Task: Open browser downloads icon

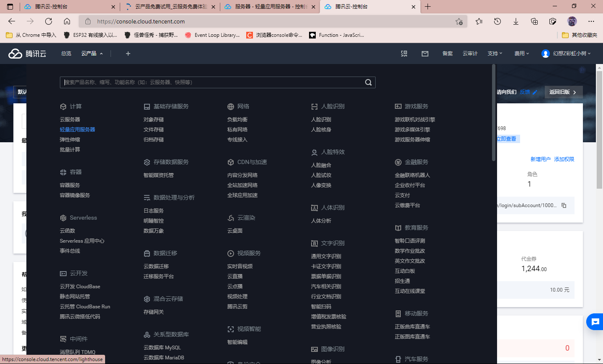Action: 516,21
